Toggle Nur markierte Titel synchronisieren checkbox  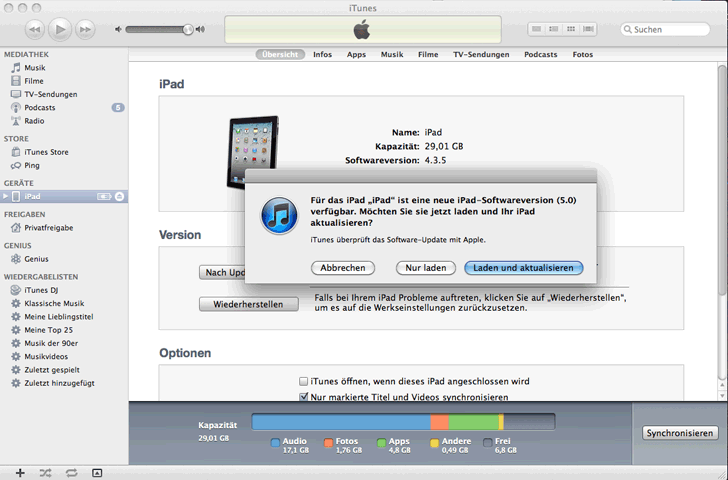pyautogui.click(x=303, y=397)
